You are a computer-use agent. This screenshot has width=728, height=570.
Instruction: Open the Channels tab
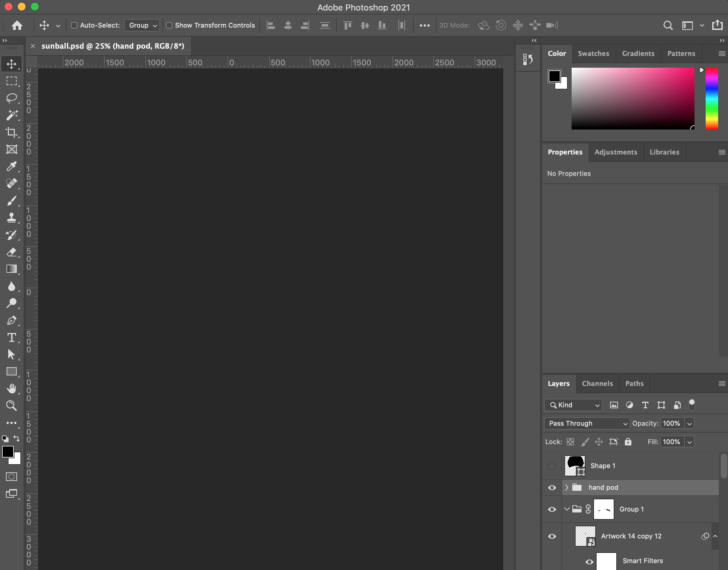[x=597, y=383]
